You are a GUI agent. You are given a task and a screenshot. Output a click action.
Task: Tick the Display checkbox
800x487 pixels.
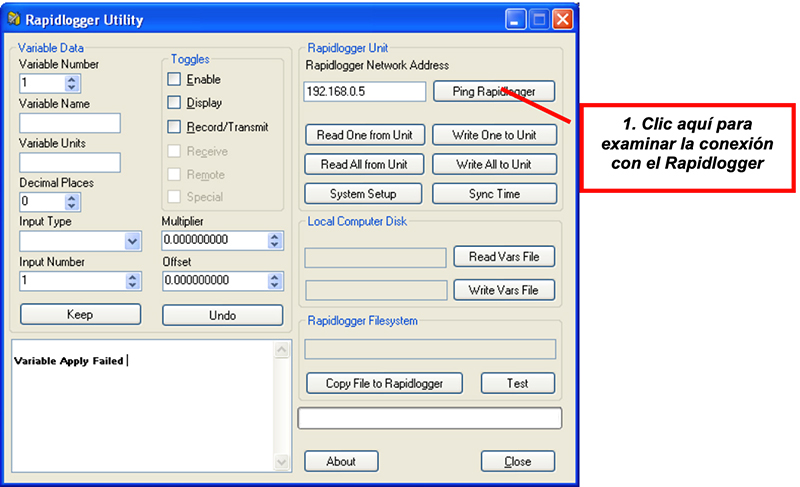174,102
